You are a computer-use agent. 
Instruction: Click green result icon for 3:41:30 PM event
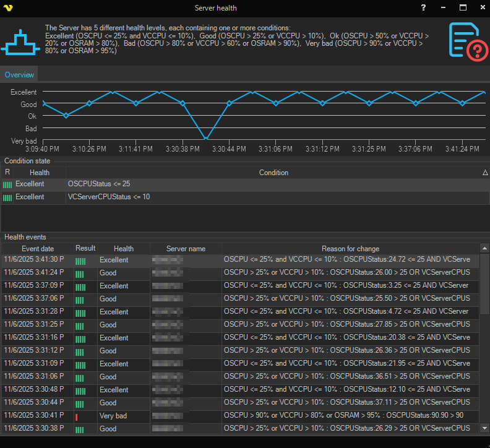pos(80,261)
